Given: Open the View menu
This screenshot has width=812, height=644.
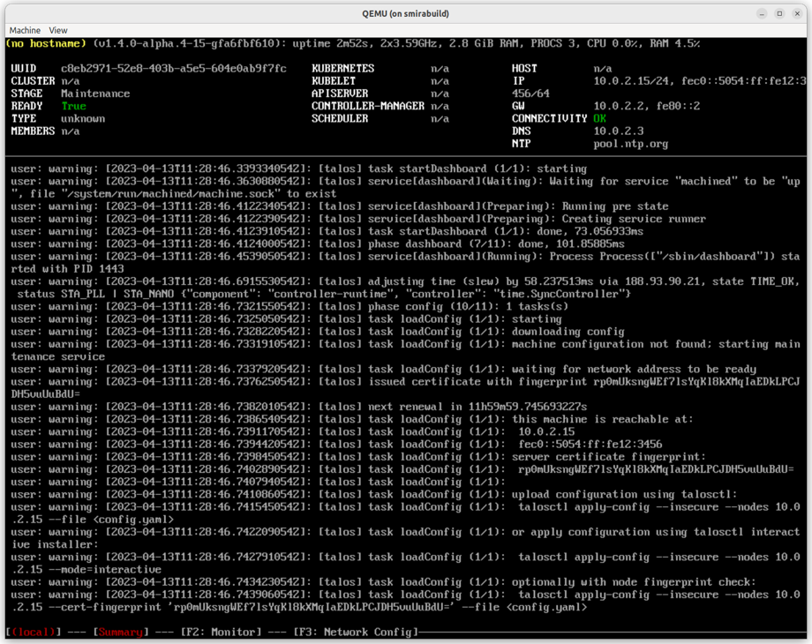Looking at the screenshot, I should [x=58, y=31].
